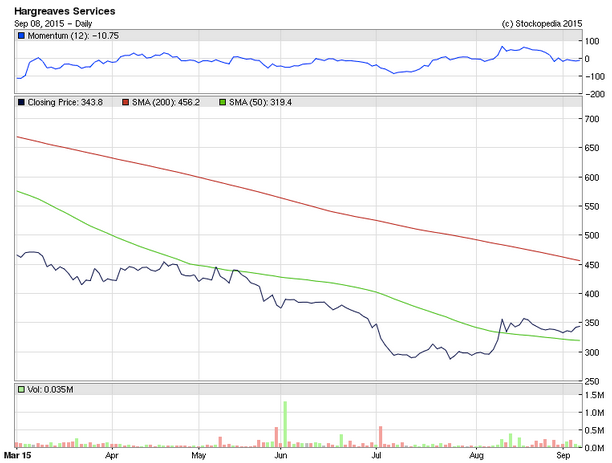Click the 300 price axis label
612x463 pixels.
click(x=592, y=352)
